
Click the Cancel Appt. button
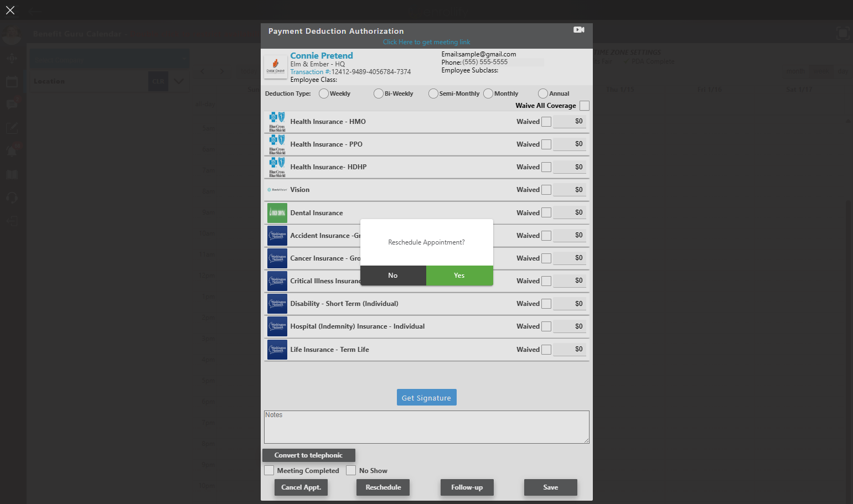[301, 487]
